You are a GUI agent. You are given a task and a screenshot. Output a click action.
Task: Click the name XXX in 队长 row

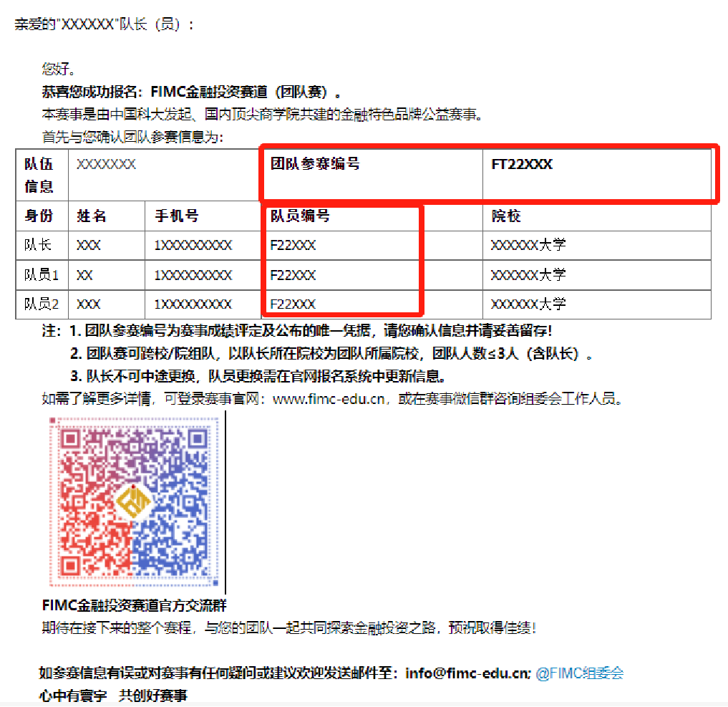click(88, 245)
